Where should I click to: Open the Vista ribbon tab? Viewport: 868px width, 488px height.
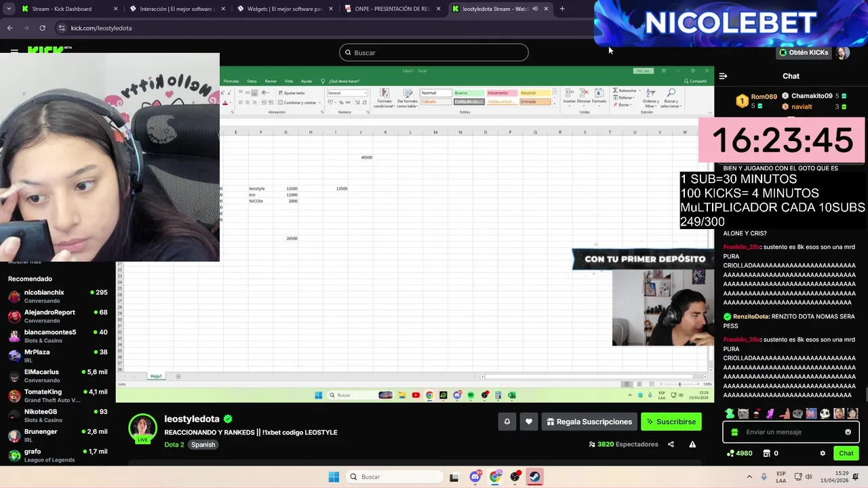pyautogui.click(x=289, y=81)
